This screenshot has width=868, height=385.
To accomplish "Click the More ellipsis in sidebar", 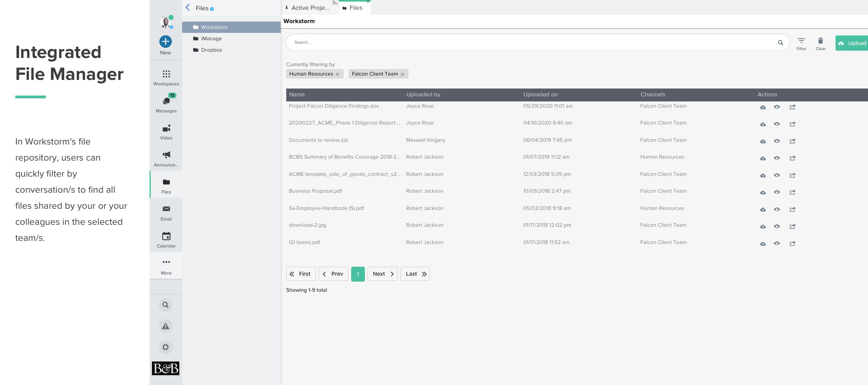I will (x=166, y=262).
